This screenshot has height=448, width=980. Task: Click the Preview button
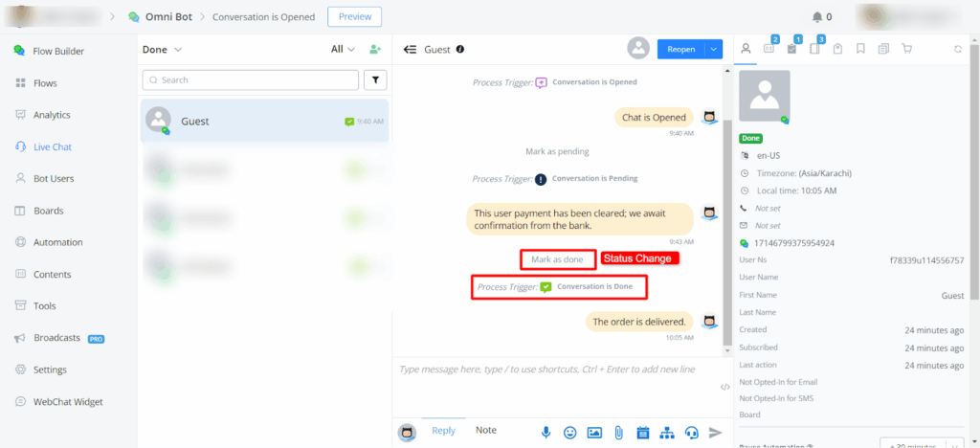coord(354,16)
